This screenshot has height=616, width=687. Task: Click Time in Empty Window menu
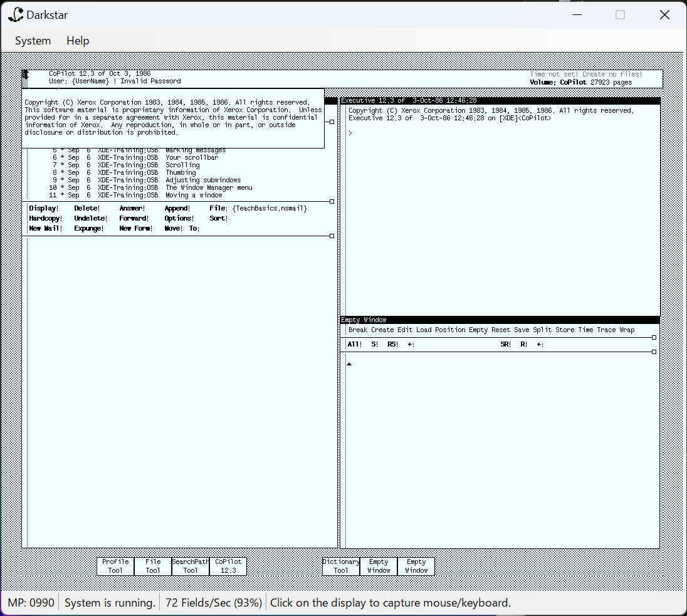(585, 330)
